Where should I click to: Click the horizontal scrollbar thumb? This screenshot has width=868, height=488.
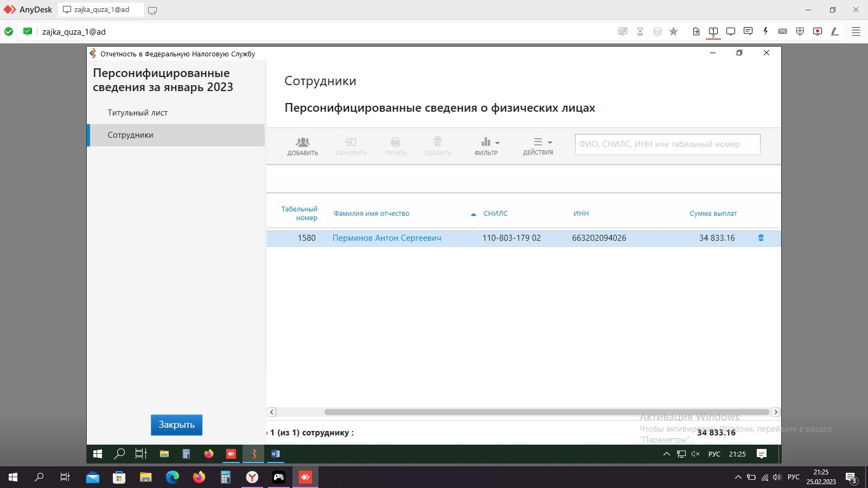click(x=547, y=412)
